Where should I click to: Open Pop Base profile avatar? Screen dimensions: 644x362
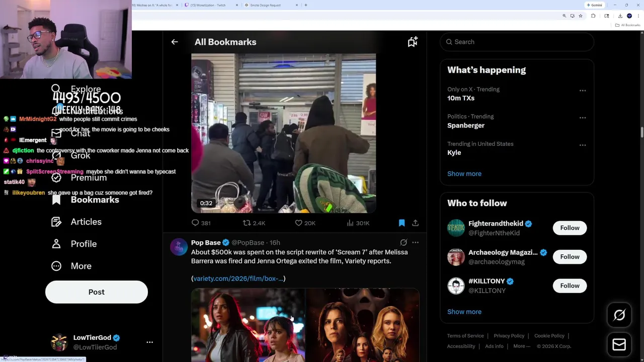179,247
